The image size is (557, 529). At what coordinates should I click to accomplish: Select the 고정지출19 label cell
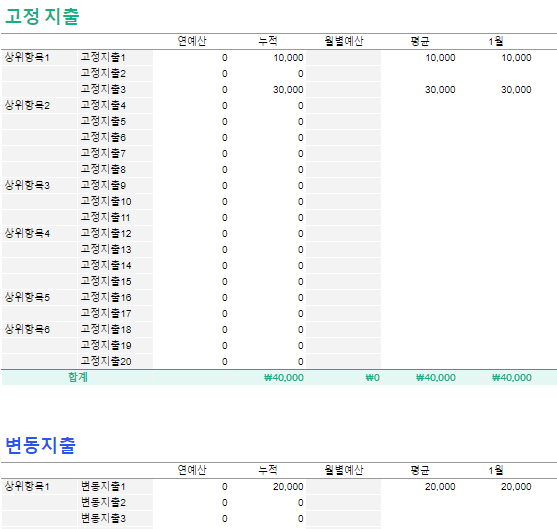pyautogui.click(x=115, y=345)
